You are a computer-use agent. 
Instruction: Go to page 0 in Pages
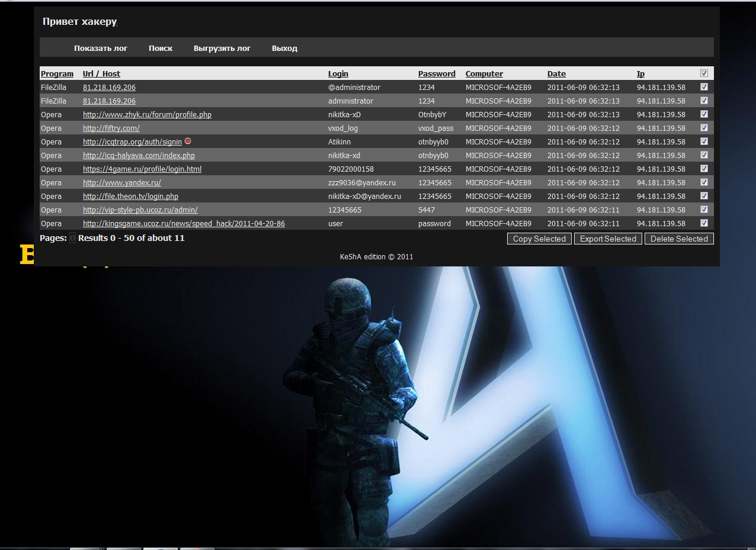click(72, 238)
